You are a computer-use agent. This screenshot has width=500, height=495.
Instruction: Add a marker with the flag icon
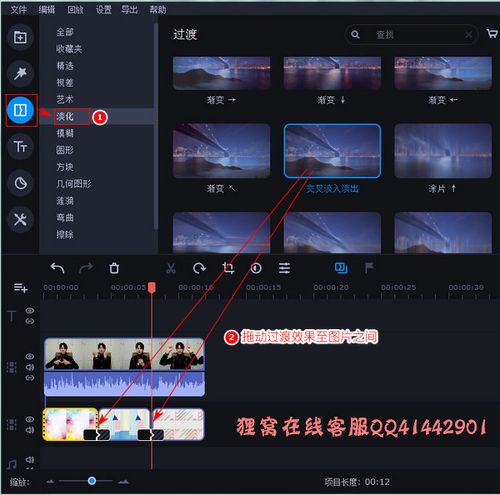click(x=369, y=268)
